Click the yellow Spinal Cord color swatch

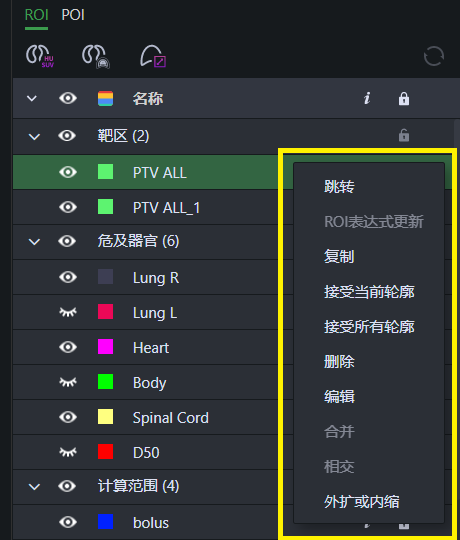[105, 417]
